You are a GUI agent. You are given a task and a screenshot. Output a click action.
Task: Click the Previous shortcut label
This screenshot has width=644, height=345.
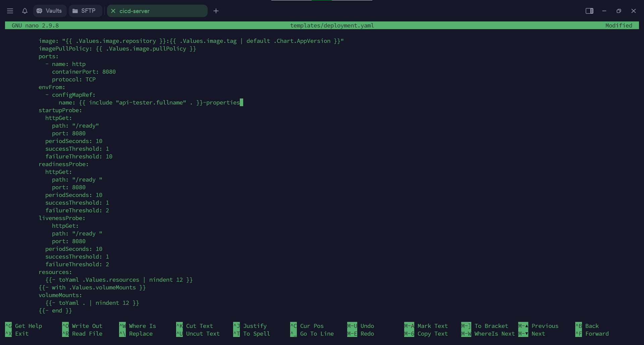coord(545,326)
